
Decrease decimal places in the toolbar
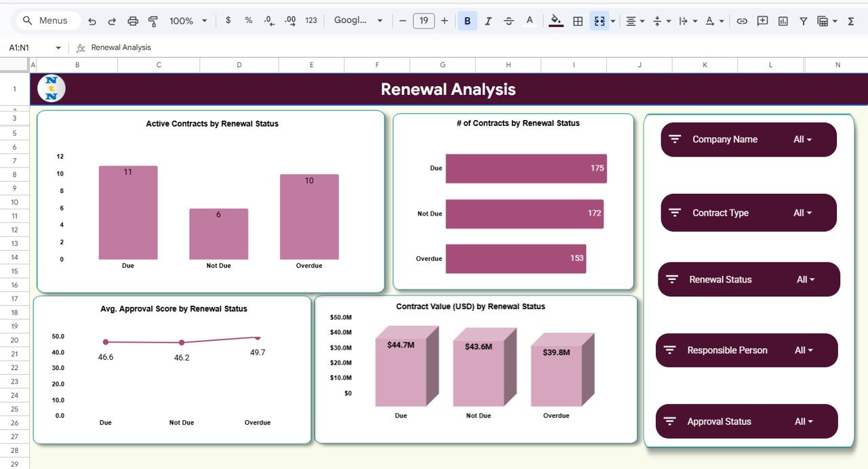point(267,21)
